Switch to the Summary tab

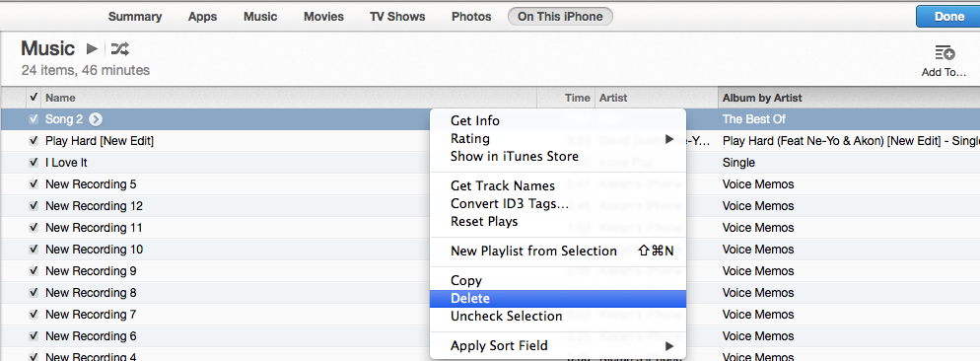click(x=135, y=17)
